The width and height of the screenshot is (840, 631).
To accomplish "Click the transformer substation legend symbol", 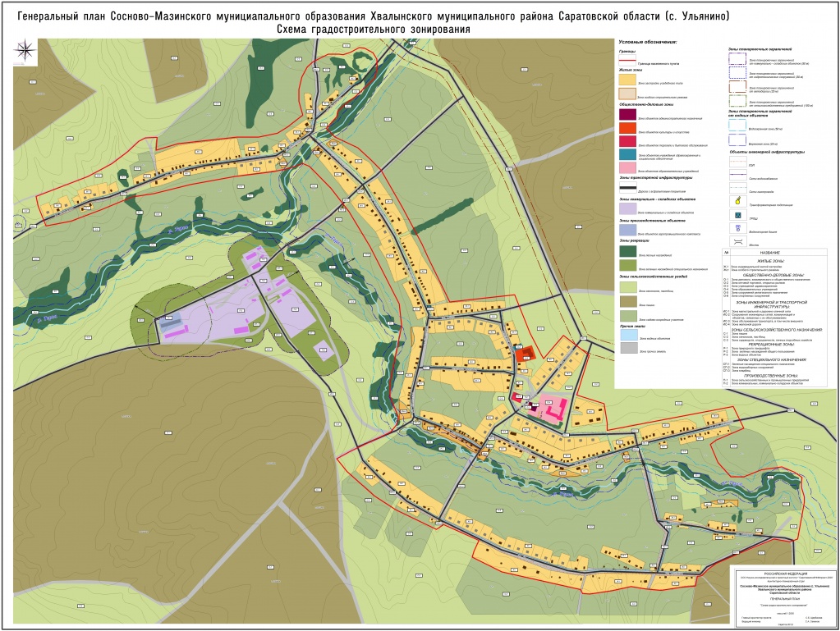I will [738, 201].
